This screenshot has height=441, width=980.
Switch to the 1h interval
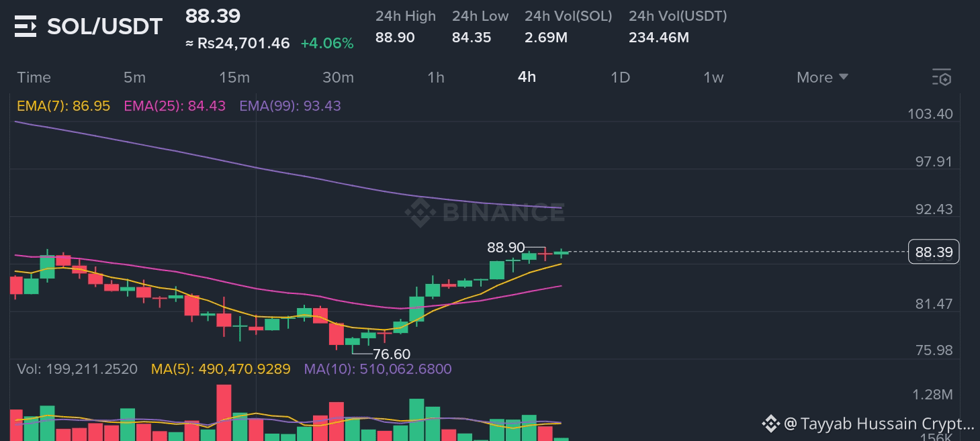[x=436, y=78]
